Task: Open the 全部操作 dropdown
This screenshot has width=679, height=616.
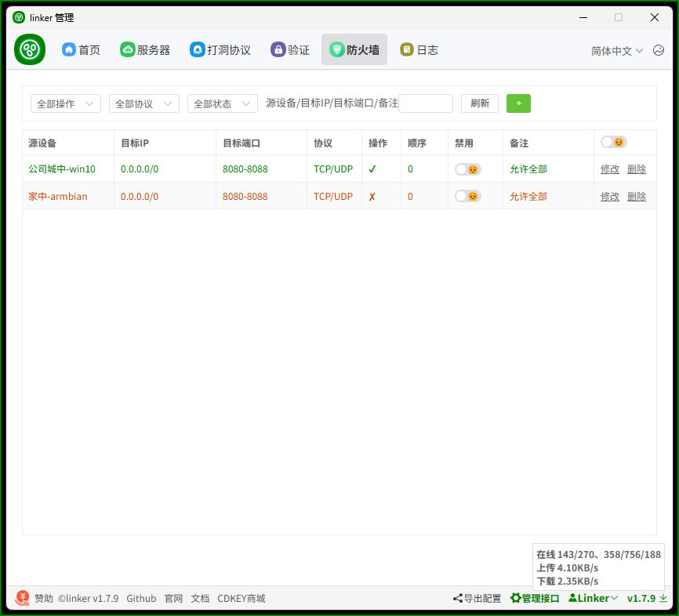Action: click(65, 103)
